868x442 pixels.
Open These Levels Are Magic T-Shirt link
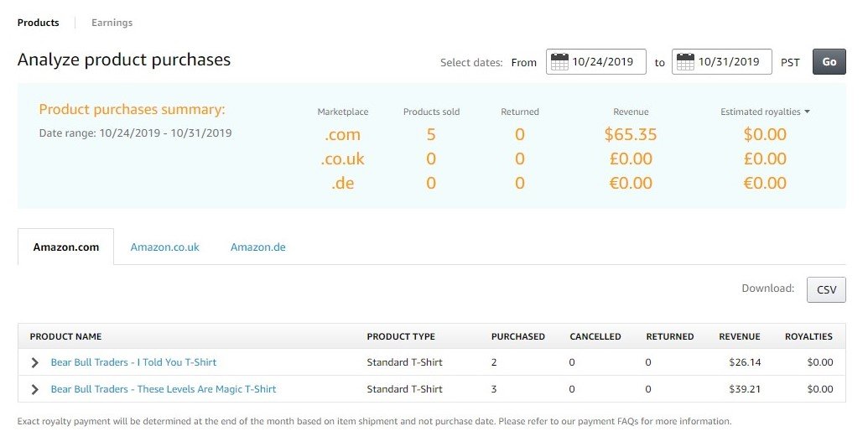pyautogui.click(x=164, y=389)
